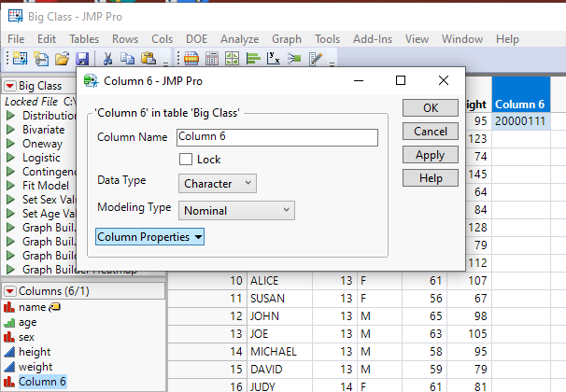Open the second toolbar overflow arrow after pencil icon
This screenshot has height=392, width=566.
[333, 63]
